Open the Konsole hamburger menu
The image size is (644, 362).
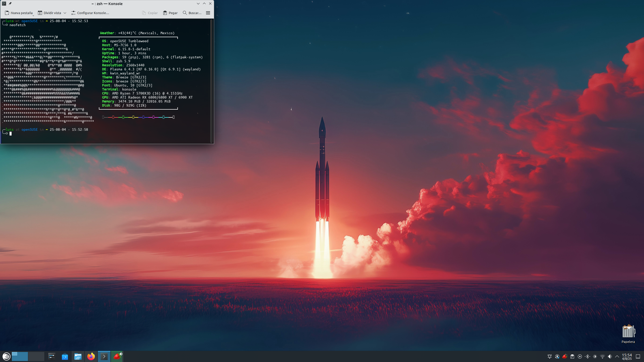tap(208, 13)
